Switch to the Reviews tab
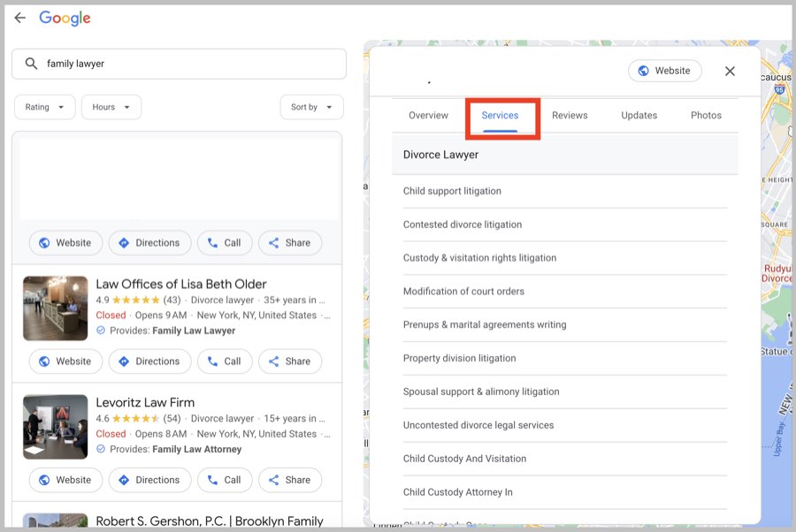This screenshot has height=532, width=796. [570, 116]
